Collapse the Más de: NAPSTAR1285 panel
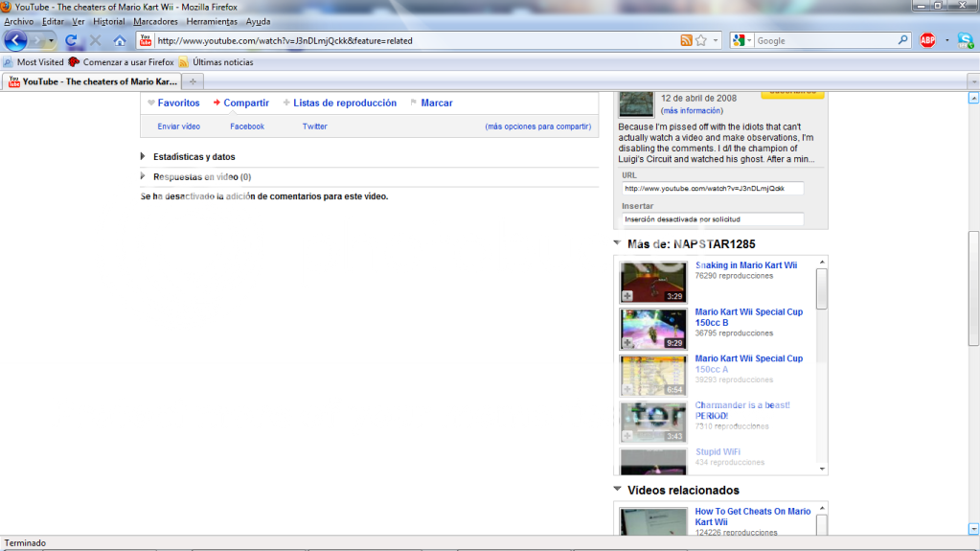Screen dimensions: 980x551 (618, 243)
